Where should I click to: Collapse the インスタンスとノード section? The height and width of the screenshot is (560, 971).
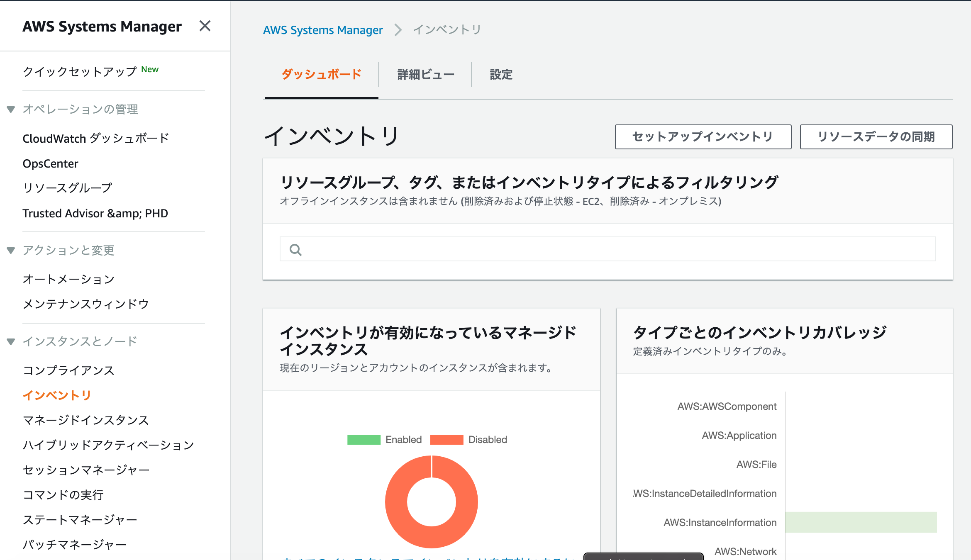11,342
